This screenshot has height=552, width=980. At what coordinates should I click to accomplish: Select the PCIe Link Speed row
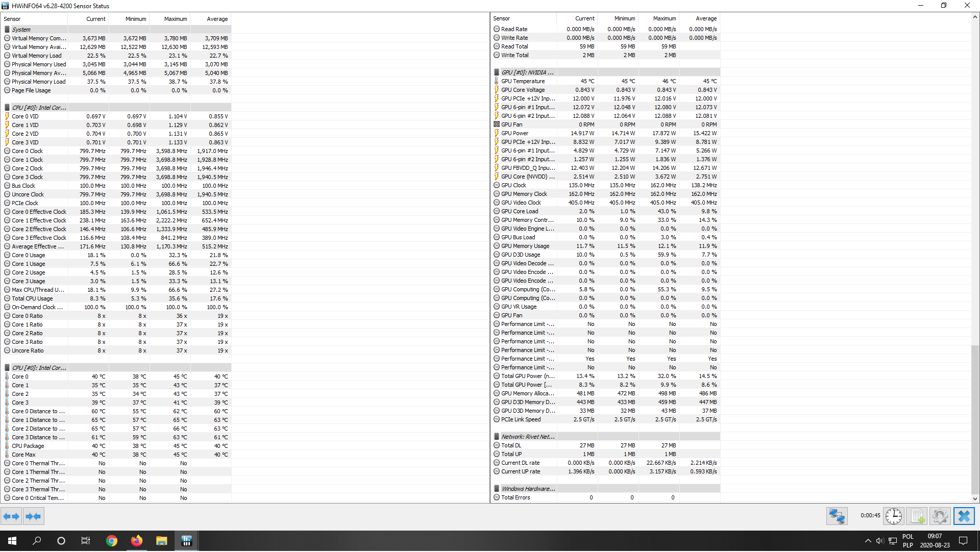tap(606, 419)
